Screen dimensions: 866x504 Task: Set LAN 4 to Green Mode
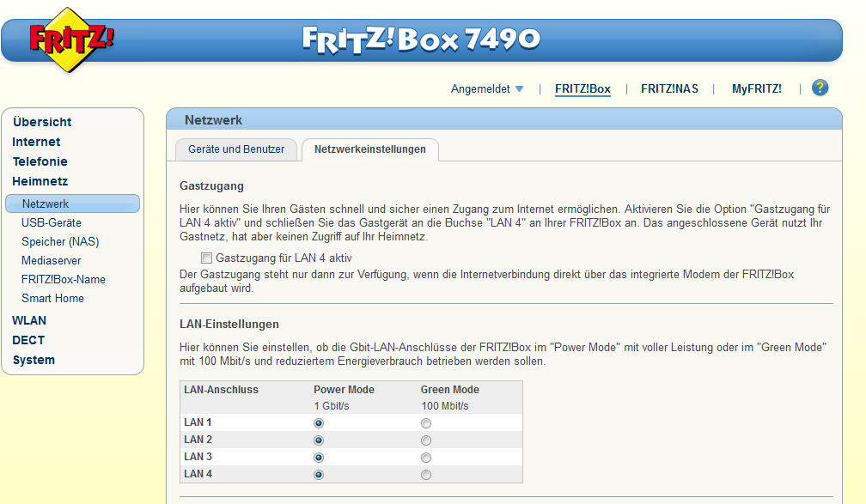point(426,475)
